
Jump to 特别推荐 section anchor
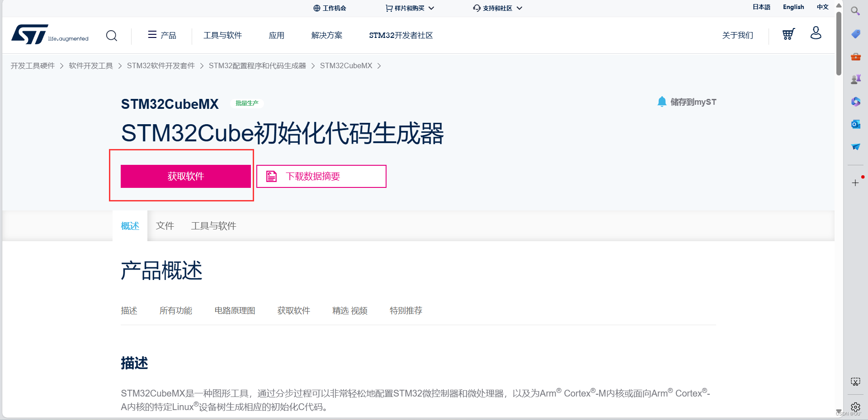pyautogui.click(x=406, y=311)
